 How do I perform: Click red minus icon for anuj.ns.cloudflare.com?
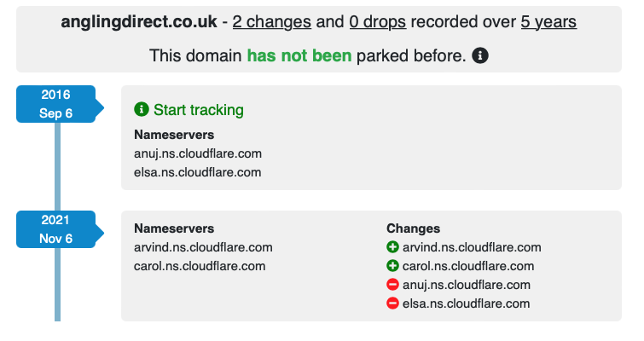392,285
